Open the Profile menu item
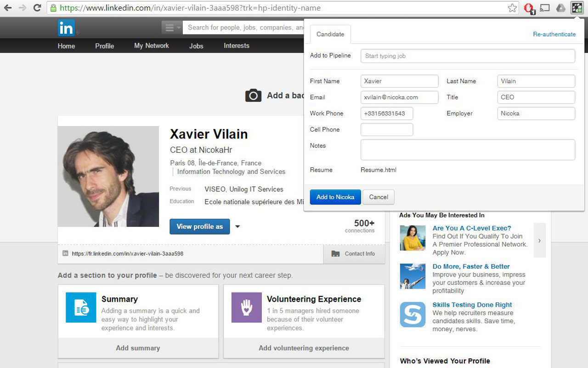 (104, 46)
